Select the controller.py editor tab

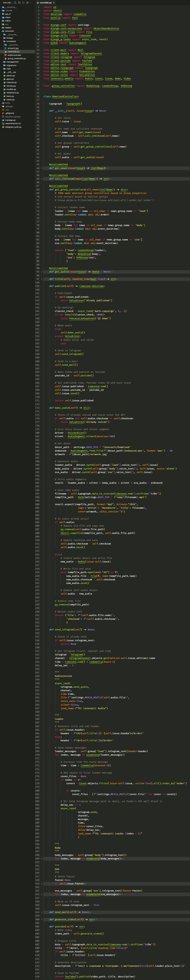pos(46,3)
